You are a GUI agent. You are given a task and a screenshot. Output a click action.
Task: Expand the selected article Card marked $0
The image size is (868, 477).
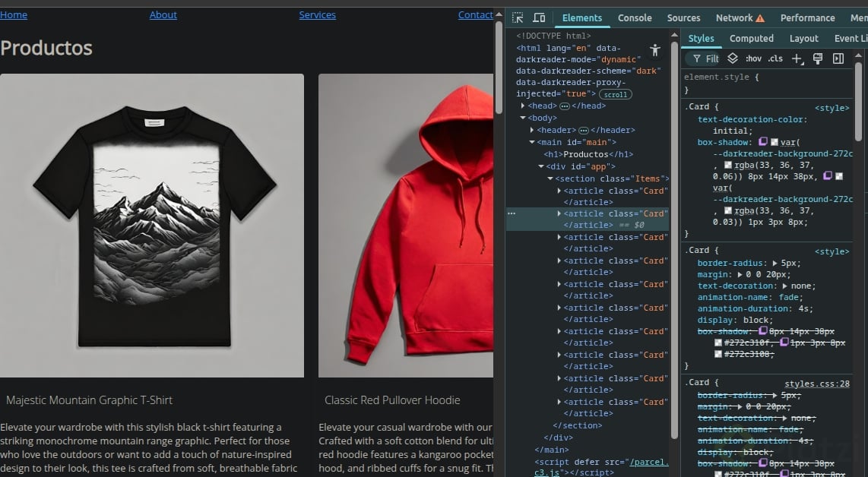pyautogui.click(x=559, y=213)
